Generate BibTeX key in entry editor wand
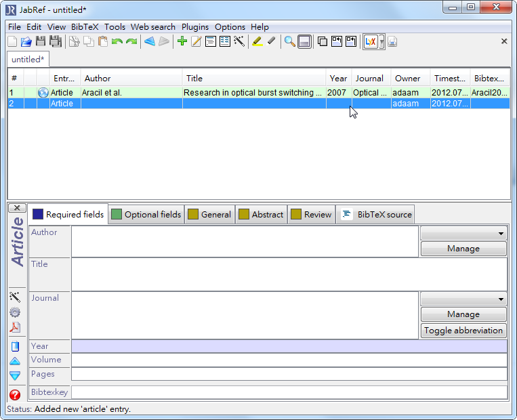Viewport: 517px width, 420px height. [x=15, y=297]
